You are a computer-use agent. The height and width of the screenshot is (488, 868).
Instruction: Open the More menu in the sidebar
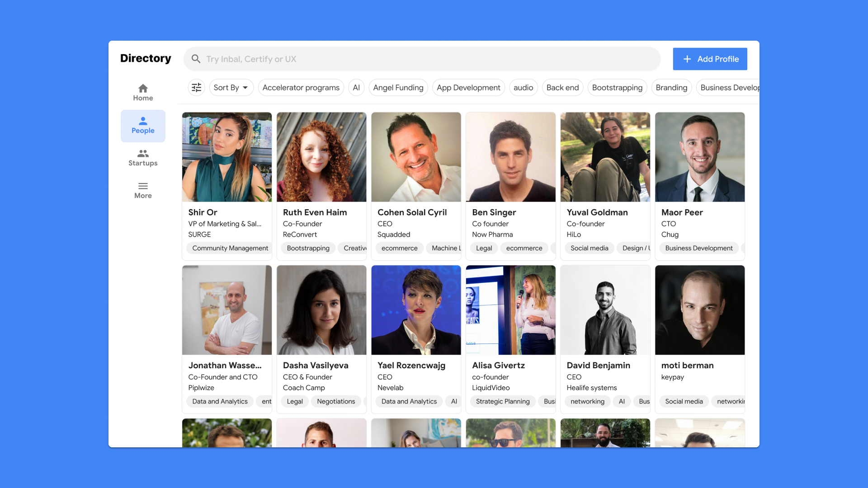click(x=143, y=191)
